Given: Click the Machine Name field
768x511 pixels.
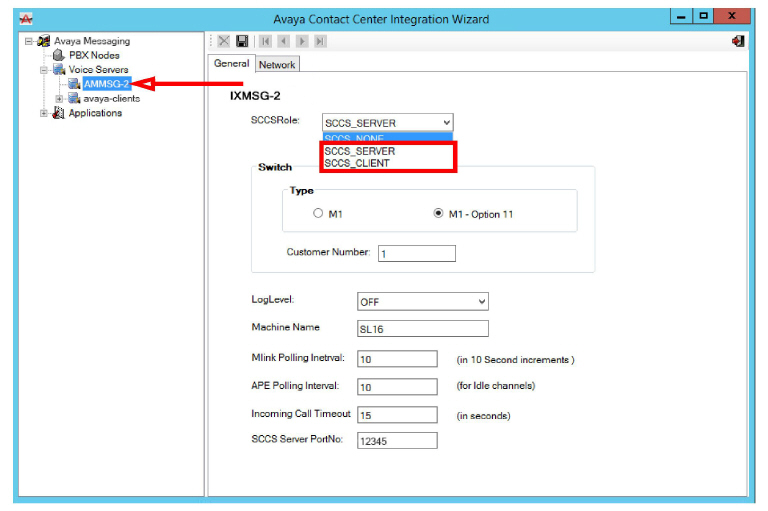Looking at the screenshot, I should [423, 329].
